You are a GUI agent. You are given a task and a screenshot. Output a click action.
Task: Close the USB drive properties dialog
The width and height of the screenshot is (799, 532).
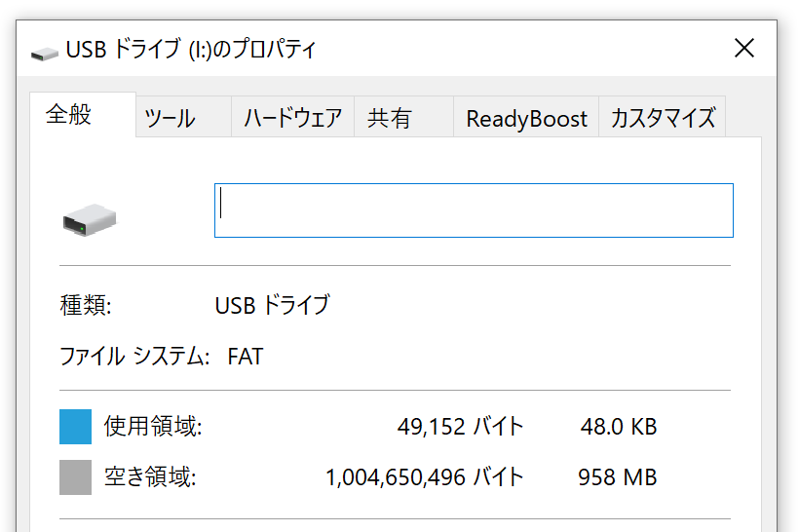pos(744,49)
